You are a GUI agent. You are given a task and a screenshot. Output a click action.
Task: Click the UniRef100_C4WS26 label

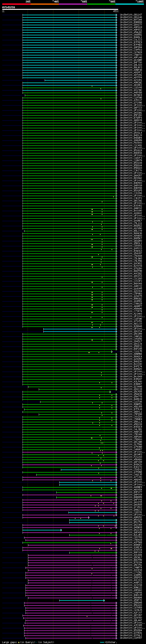(x=131, y=337)
